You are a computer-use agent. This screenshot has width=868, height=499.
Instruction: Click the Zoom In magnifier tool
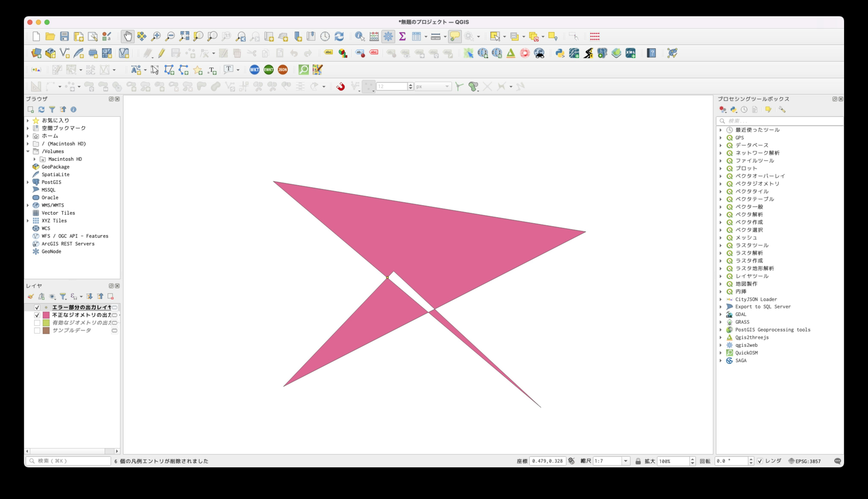[x=156, y=36]
